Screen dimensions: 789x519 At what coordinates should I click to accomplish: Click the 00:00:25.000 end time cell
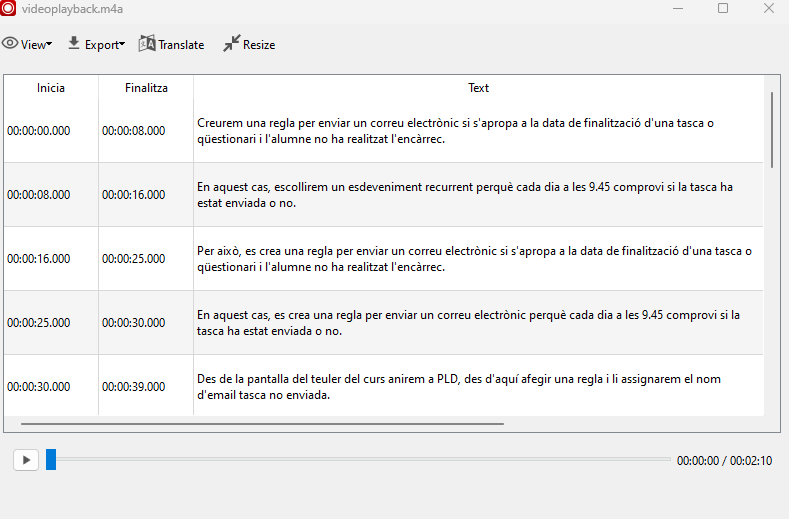click(x=133, y=259)
